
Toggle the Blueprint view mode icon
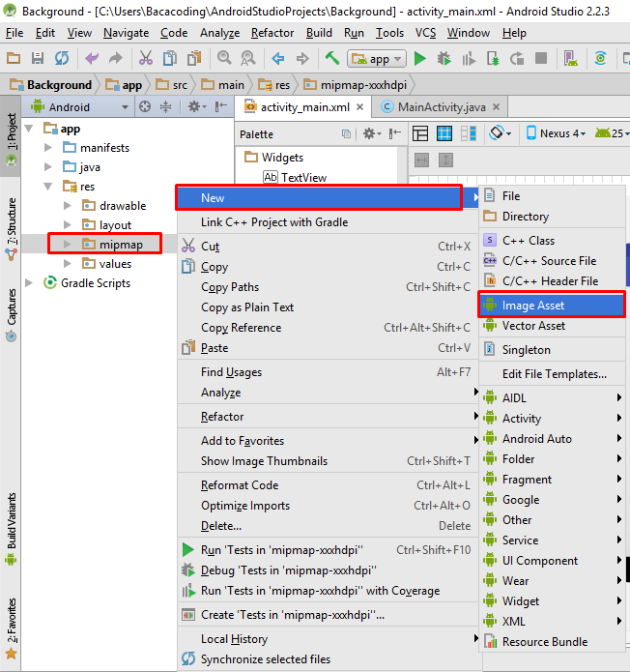[444, 133]
